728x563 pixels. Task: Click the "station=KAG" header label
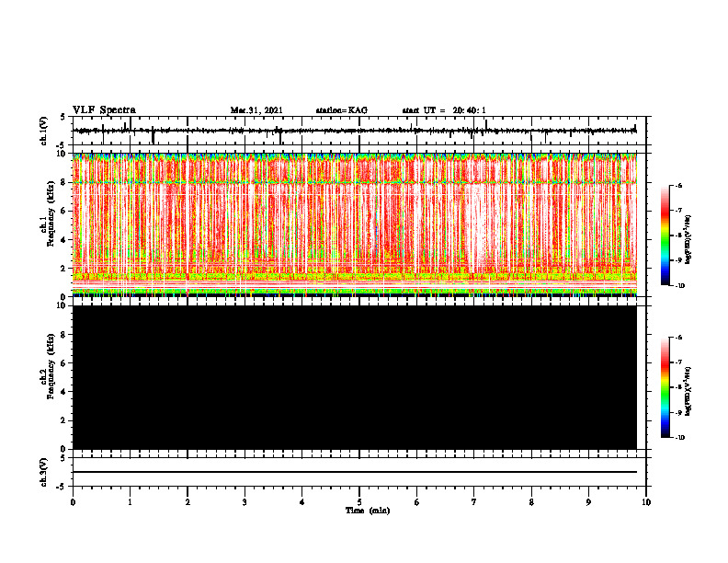pyautogui.click(x=342, y=110)
